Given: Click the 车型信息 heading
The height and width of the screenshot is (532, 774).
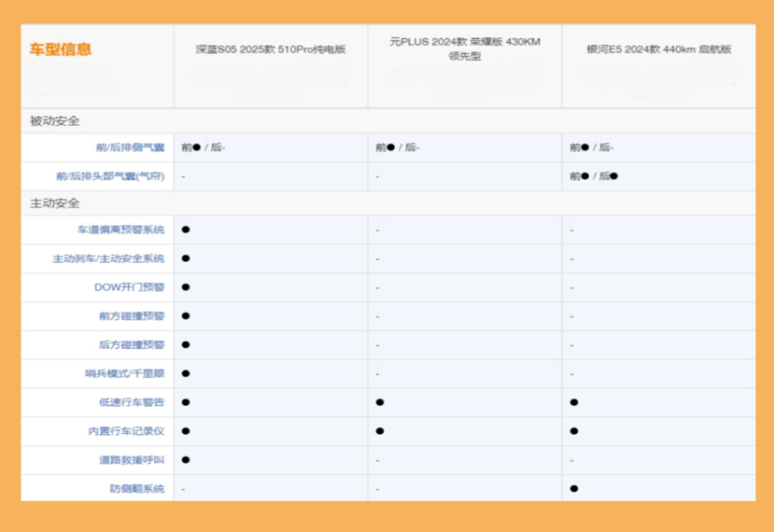Looking at the screenshot, I should [x=61, y=49].
